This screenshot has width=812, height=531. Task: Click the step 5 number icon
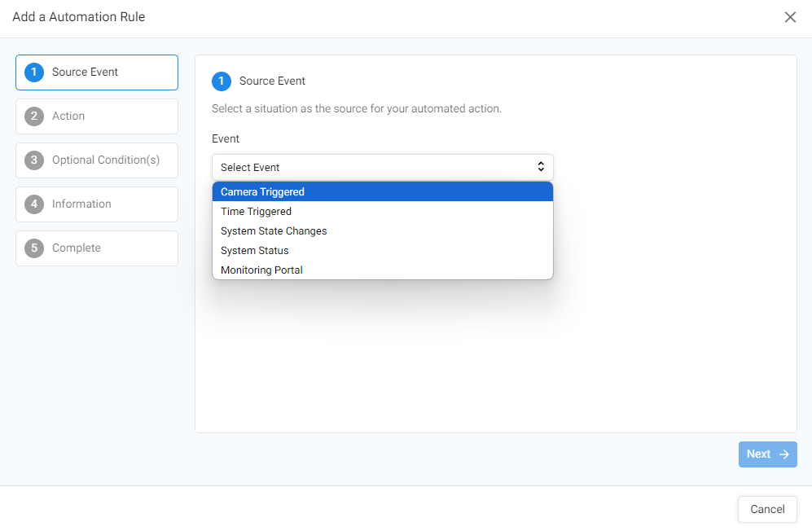(34, 248)
